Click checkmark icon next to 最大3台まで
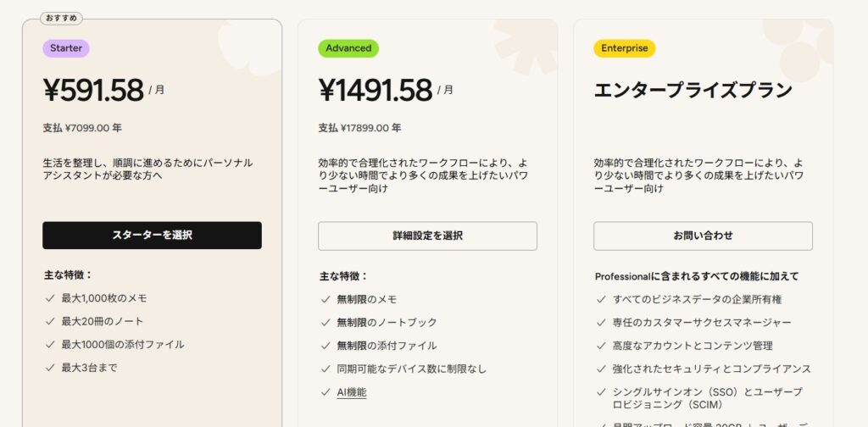 [x=49, y=368]
